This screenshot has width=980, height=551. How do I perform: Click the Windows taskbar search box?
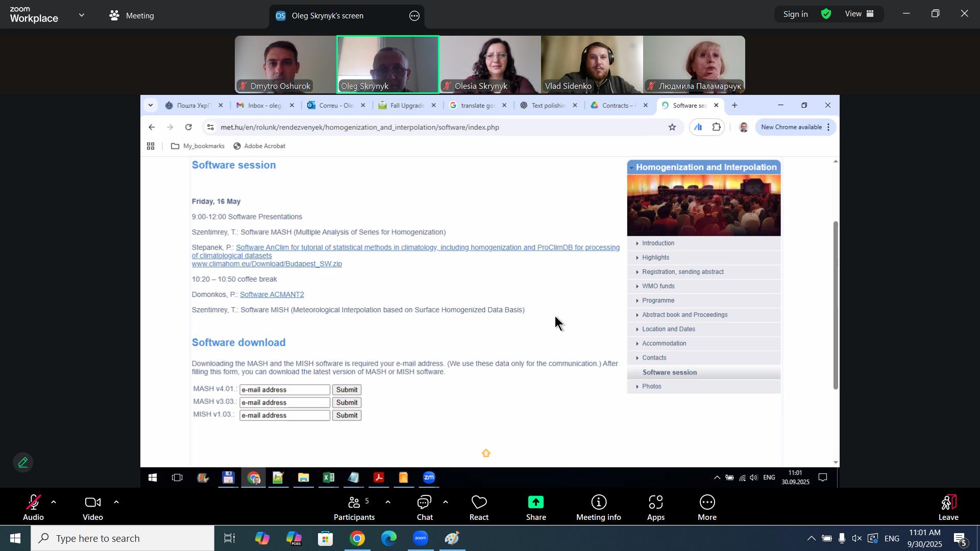[122, 538]
